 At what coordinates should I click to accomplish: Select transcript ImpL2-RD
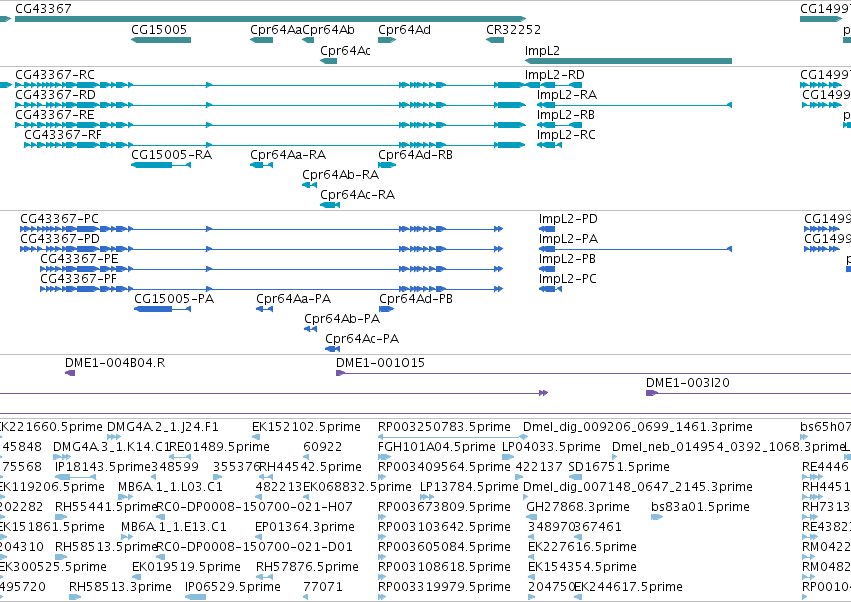click(x=555, y=75)
